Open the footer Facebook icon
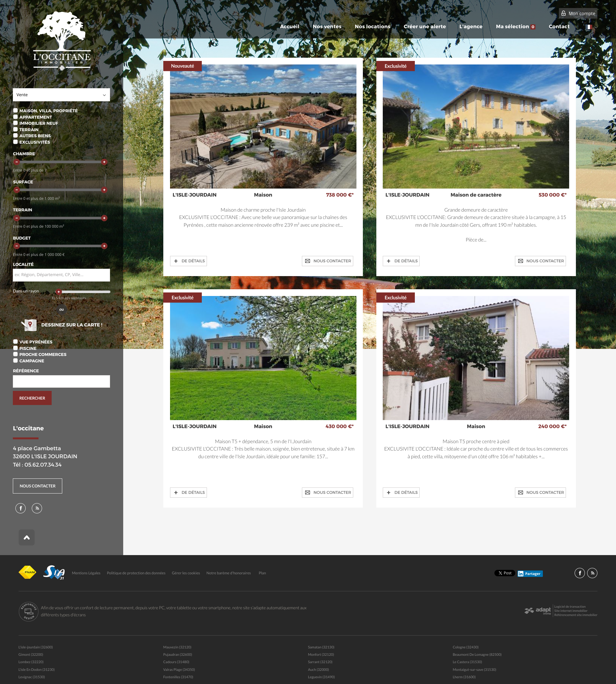Image resolution: width=616 pixels, height=684 pixels. 579,573
